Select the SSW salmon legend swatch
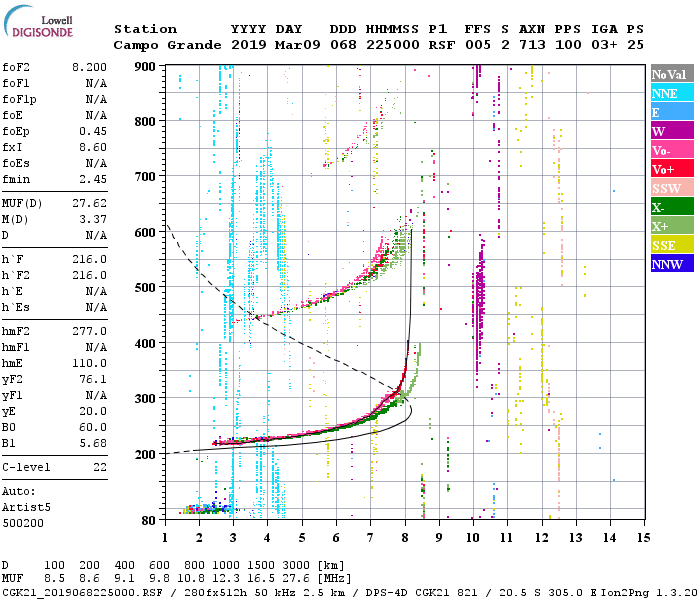Screen dimensions: 700x600 coord(672,188)
